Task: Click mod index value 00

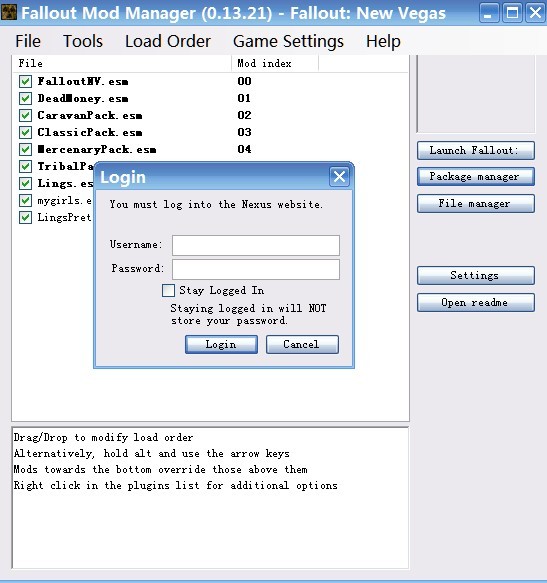Action: (x=244, y=81)
